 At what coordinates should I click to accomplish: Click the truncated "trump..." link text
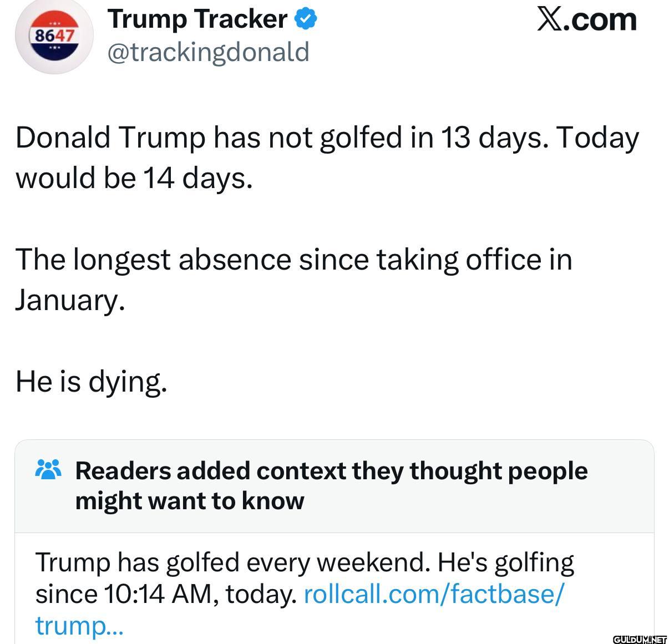point(79,626)
